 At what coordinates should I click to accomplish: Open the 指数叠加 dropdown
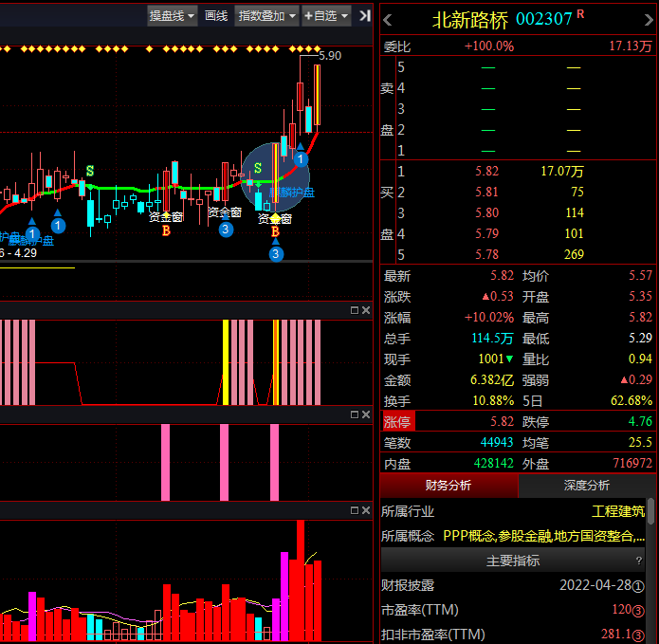click(x=266, y=16)
